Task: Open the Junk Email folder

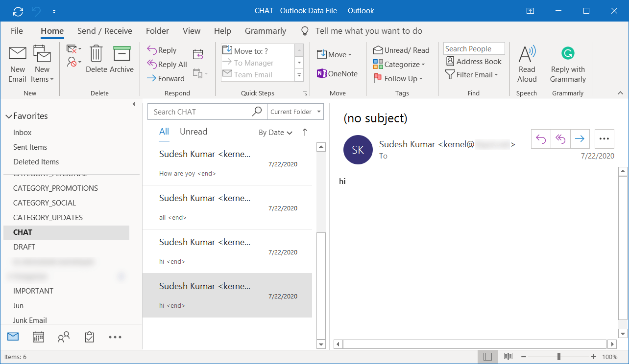Action: pyautogui.click(x=30, y=320)
